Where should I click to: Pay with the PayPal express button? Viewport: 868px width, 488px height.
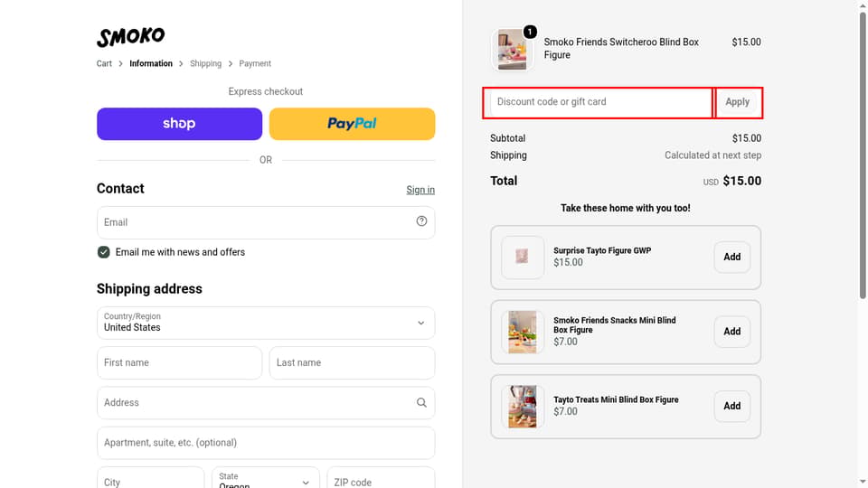click(x=352, y=124)
